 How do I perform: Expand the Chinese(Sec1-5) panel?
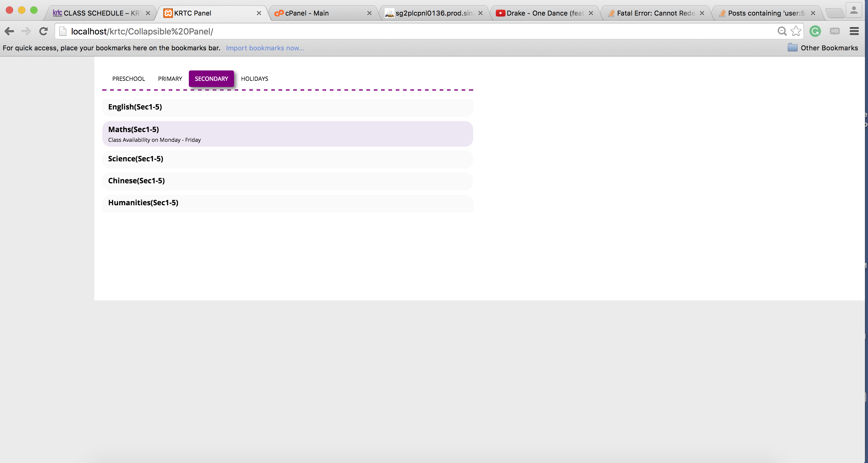pos(287,181)
